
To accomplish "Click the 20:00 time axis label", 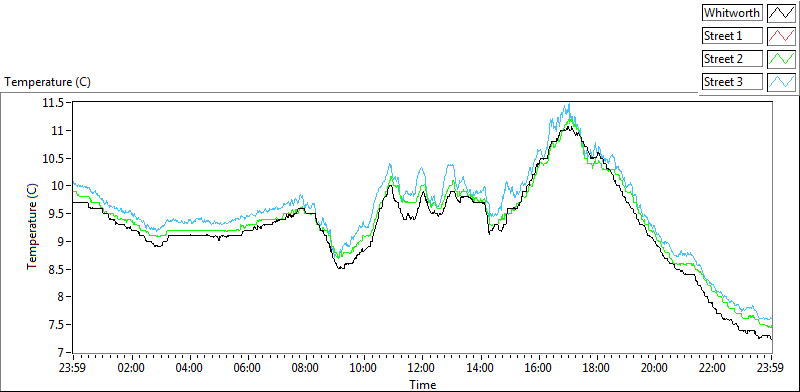I will tap(655, 368).
